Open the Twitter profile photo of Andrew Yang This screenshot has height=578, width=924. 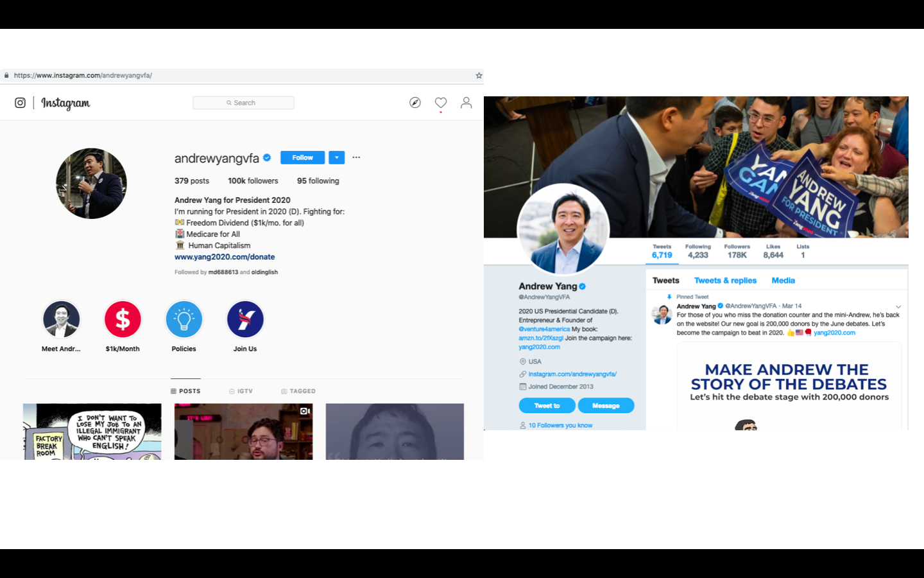[x=563, y=230]
